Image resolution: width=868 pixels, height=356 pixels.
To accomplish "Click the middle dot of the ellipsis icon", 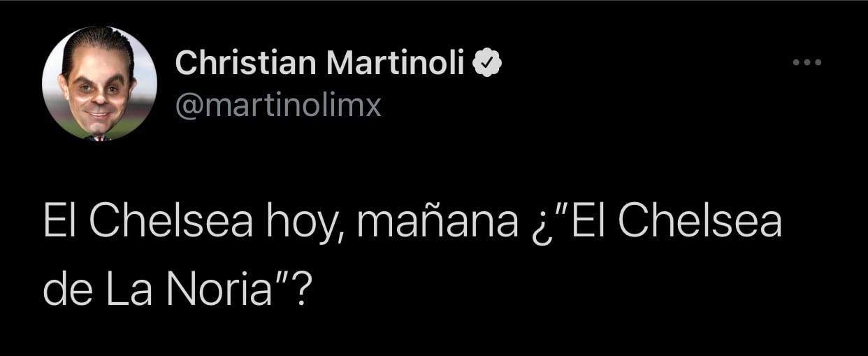I will pyautogui.click(x=807, y=62).
